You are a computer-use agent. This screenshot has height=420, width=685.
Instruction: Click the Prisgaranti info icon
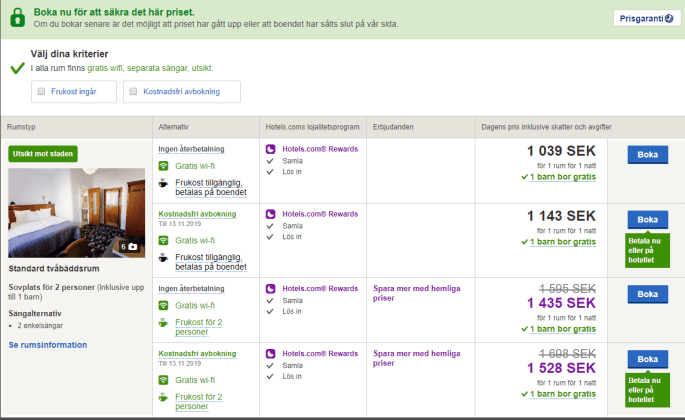[x=669, y=18]
